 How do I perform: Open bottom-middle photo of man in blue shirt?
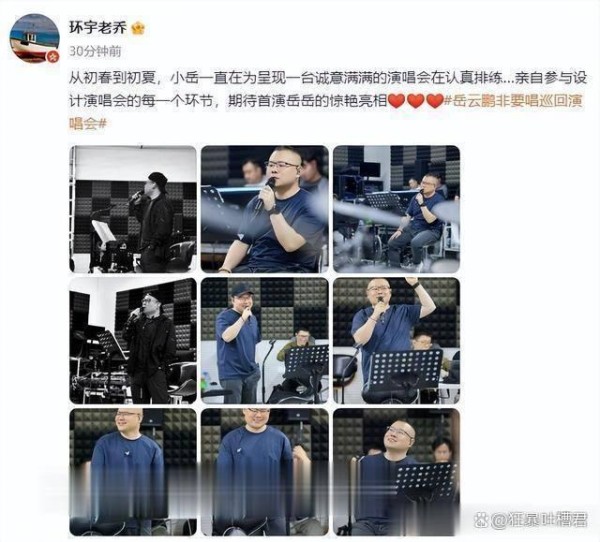(265, 472)
